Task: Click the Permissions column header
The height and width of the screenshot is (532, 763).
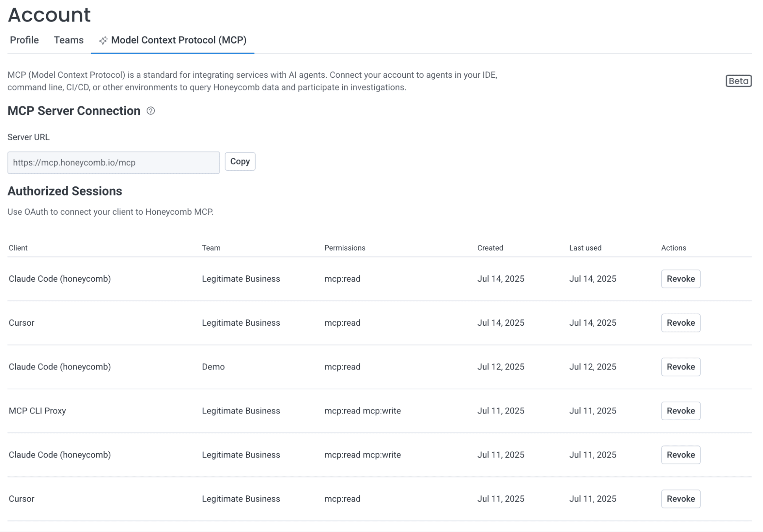Action: tap(345, 248)
